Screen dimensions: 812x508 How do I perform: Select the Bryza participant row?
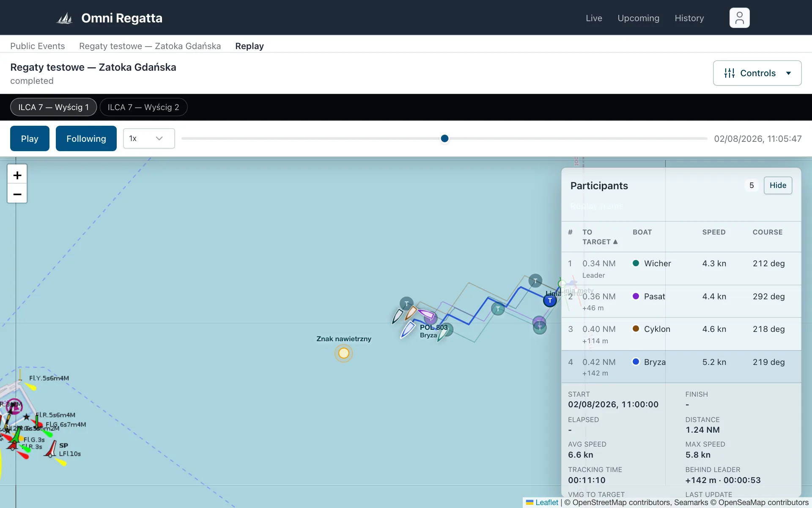(681, 367)
